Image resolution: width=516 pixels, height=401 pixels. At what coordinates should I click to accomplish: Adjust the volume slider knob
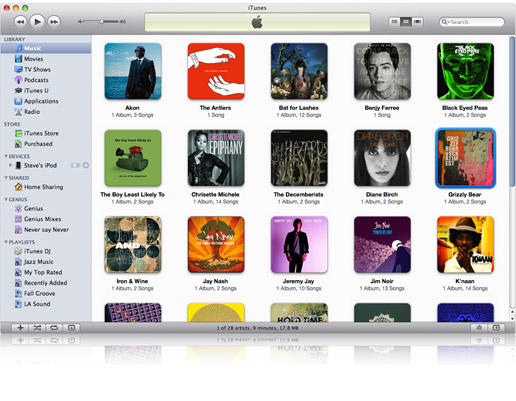point(102,22)
